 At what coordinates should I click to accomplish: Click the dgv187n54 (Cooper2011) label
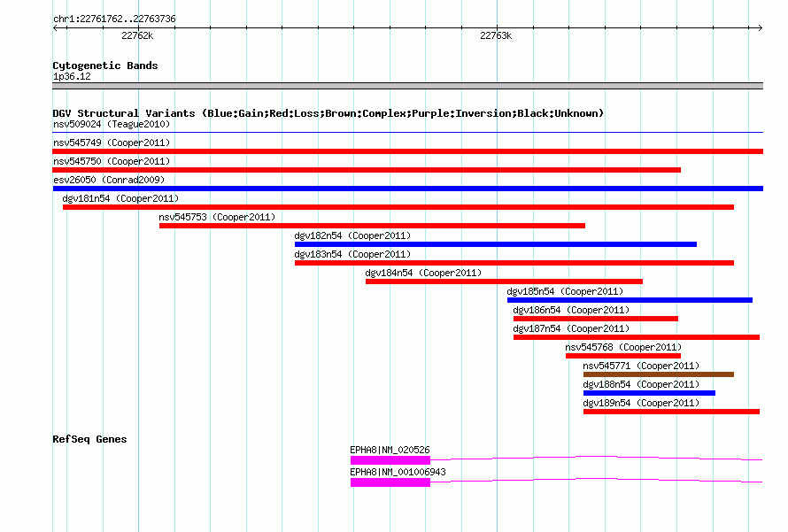pos(571,328)
